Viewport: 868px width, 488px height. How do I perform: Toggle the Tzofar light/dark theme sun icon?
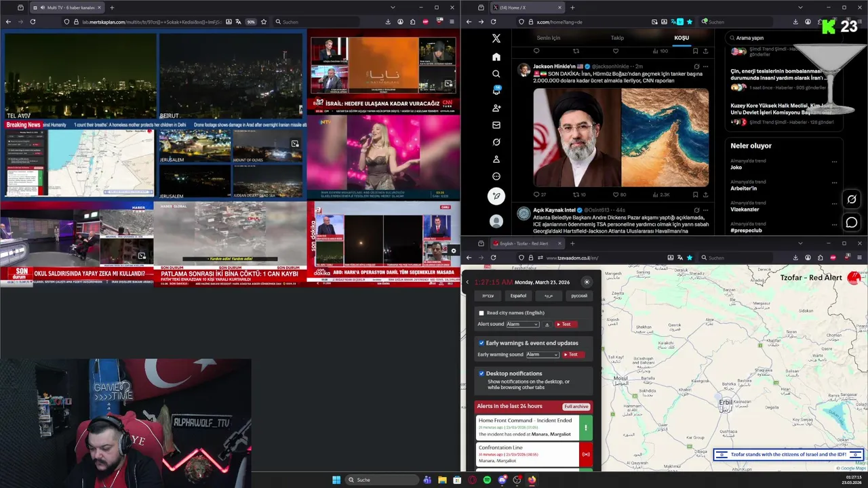click(587, 282)
